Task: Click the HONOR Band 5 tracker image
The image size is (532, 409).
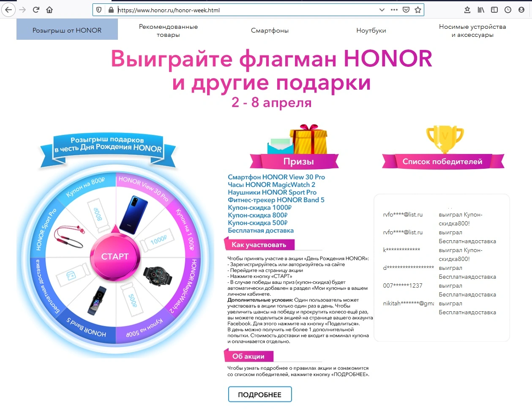Action: pos(98,301)
